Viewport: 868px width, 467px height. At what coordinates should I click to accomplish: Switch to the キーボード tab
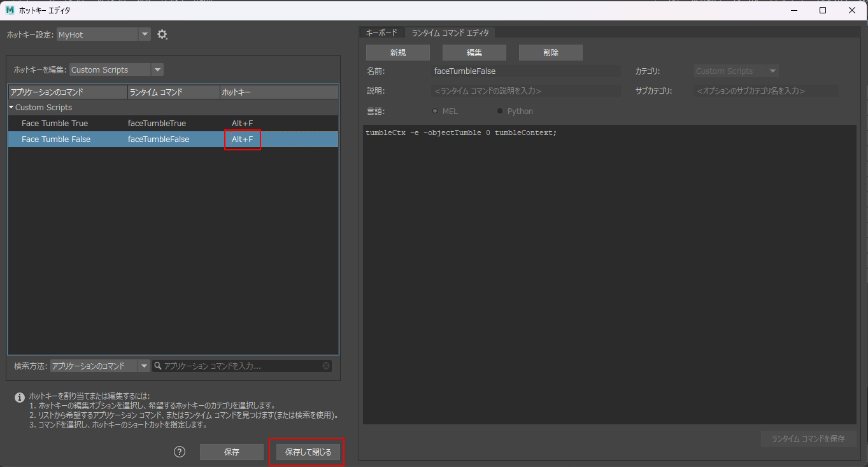pyautogui.click(x=381, y=32)
